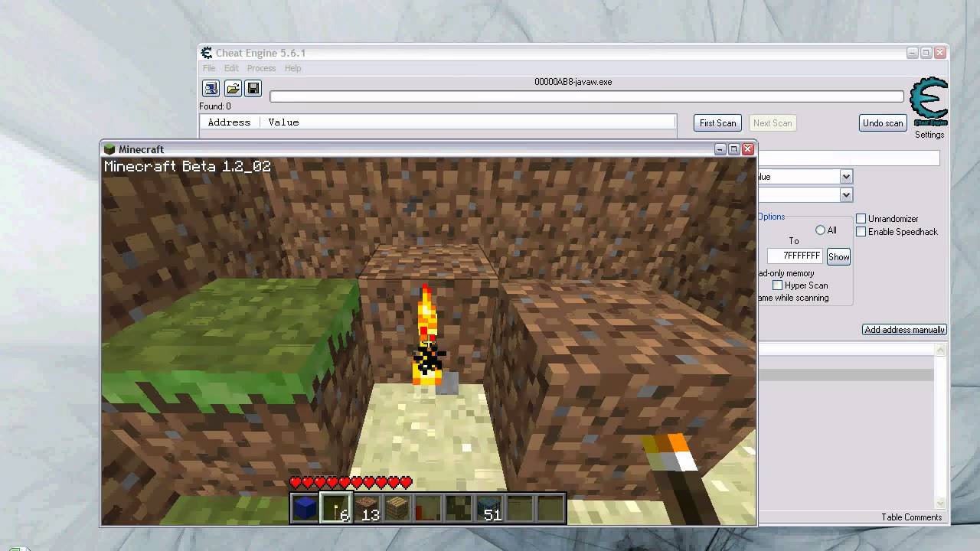Viewport: 980px width, 551px height.
Task: Click the Undo scan button
Action: click(x=883, y=123)
